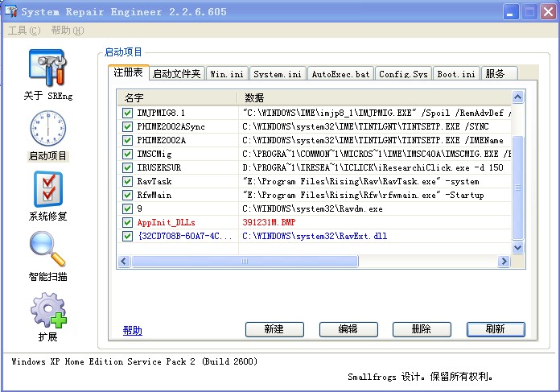This screenshot has height=392, width=560.
Task: Open the 帮助 menu in menu bar
Action: (x=68, y=31)
